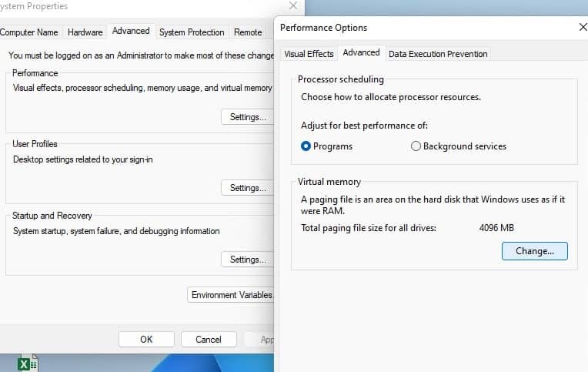
Task: Select the Background services radio button
Action: (416, 146)
